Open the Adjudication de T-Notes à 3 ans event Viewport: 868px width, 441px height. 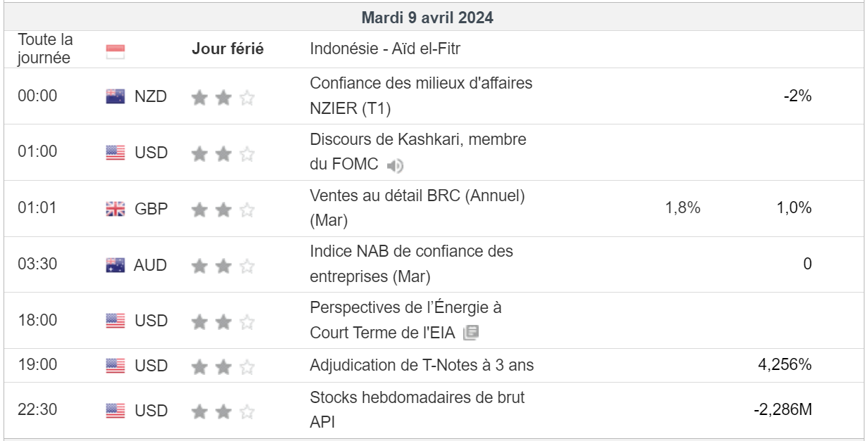(x=422, y=365)
